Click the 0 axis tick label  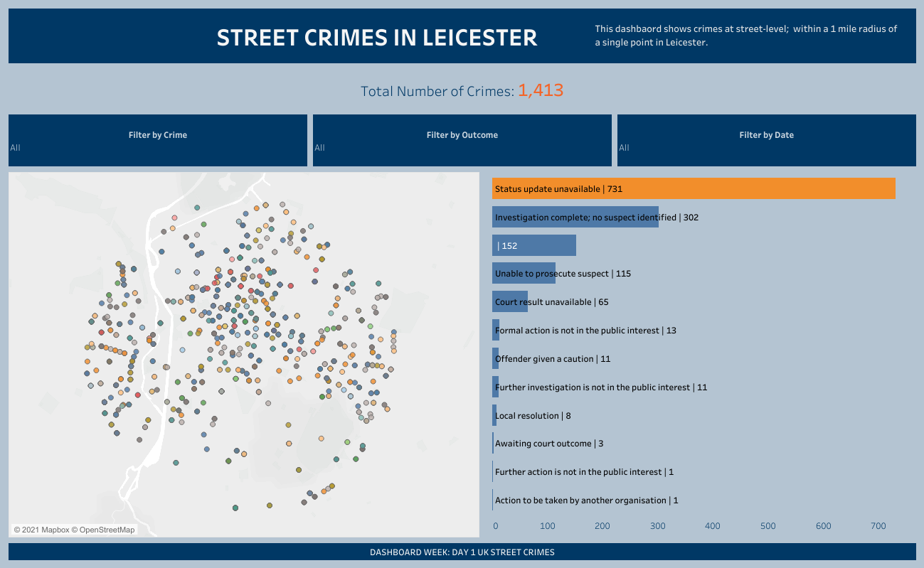pos(496,526)
